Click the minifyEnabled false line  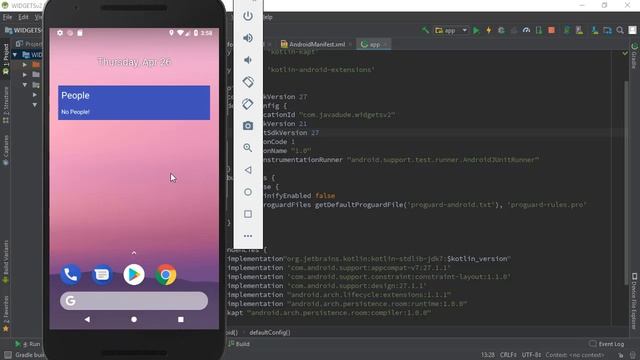point(299,196)
